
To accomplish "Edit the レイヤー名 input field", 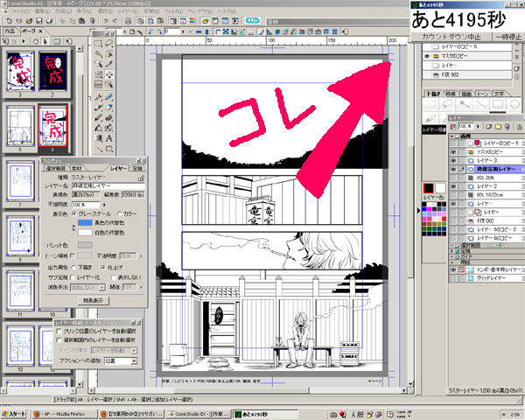I will 108,185.
